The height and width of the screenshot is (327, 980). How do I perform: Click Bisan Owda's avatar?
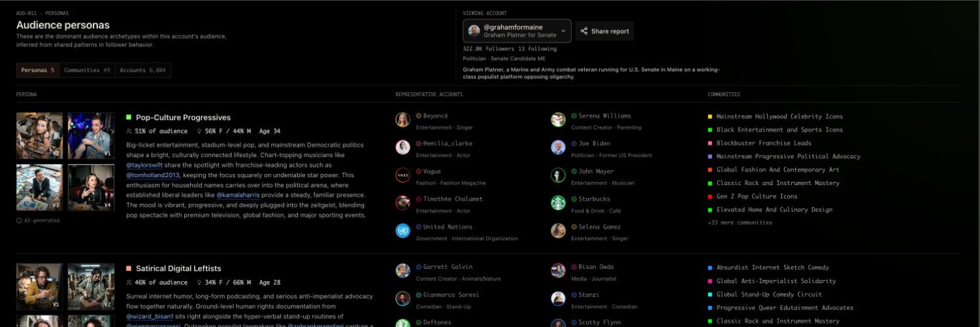point(558,271)
